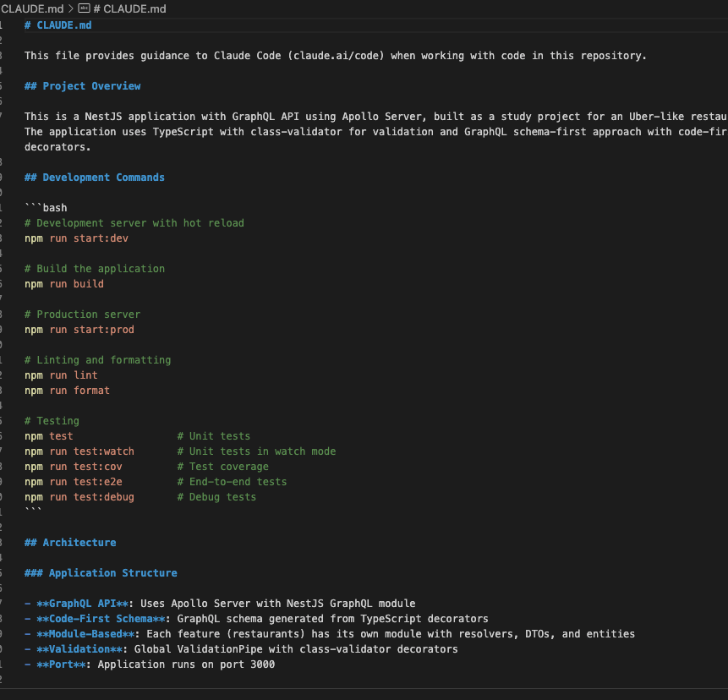The image size is (728, 700).
Task: Click the 'npm run start:prod' line
Action: point(79,330)
